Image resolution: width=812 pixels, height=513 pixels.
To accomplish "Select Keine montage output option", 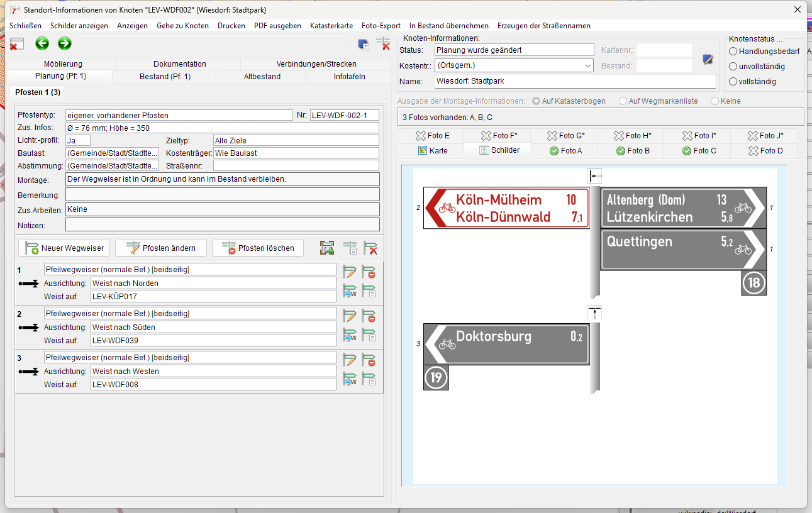I will point(726,101).
